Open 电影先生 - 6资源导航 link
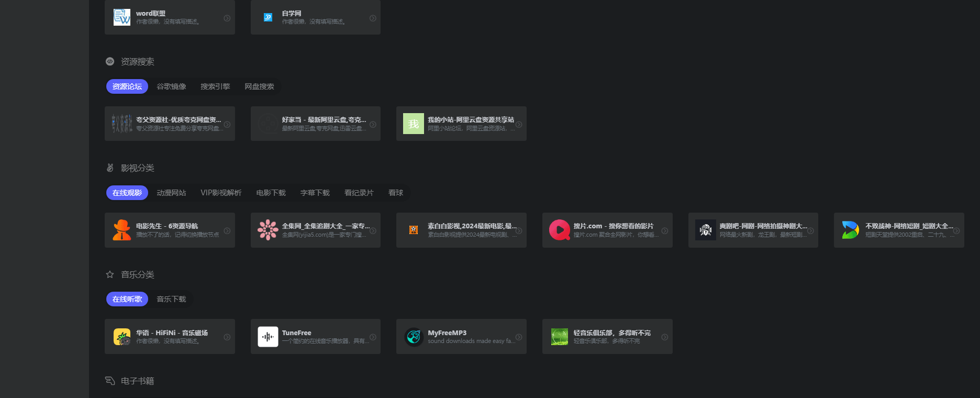 click(x=167, y=226)
